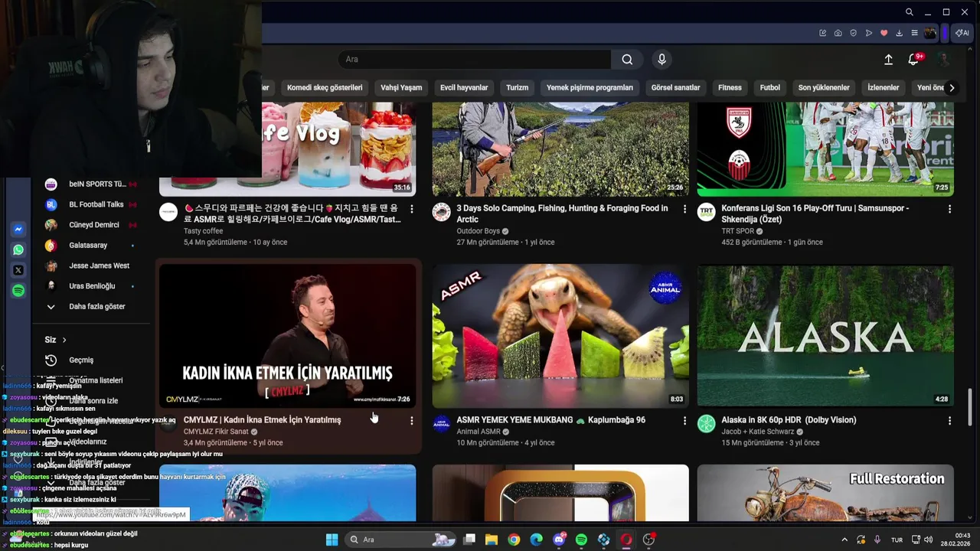Viewport: 980px width, 551px height.
Task: Click the YouTube Ara search field
Action: click(475, 59)
